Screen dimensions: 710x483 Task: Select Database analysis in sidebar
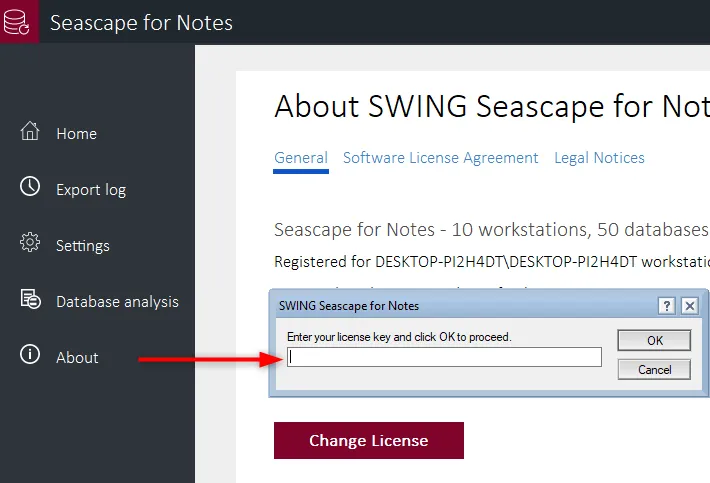(x=117, y=301)
